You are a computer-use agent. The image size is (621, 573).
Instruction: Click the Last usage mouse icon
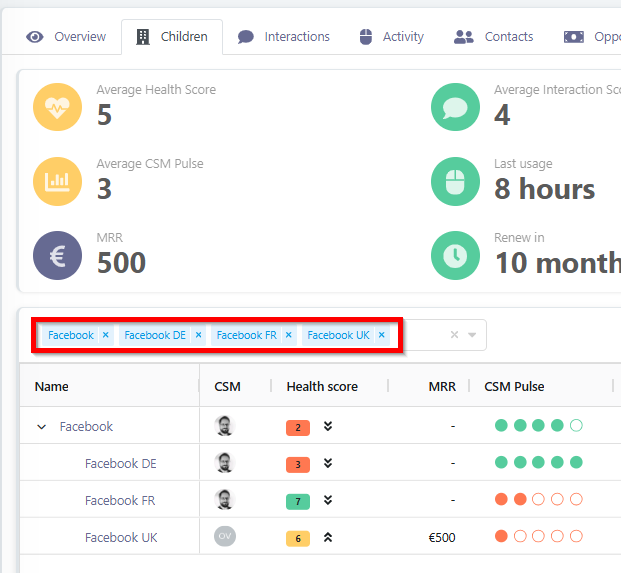[455, 182]
